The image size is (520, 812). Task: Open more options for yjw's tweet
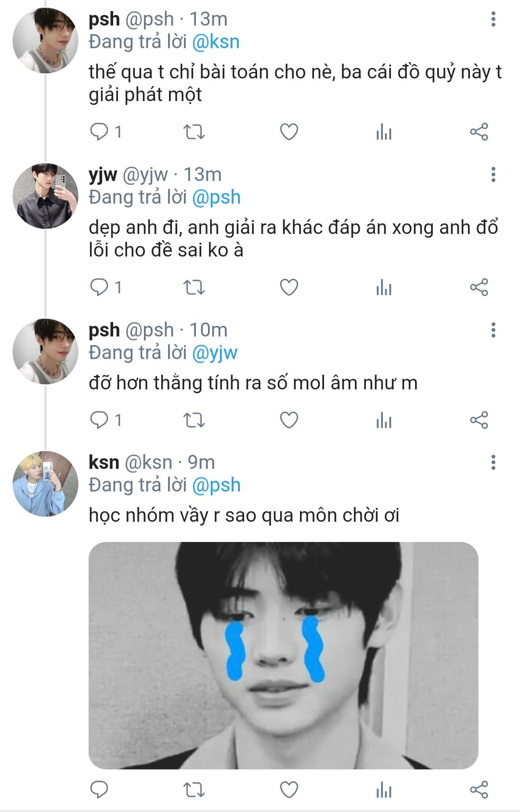[x=493, y=175]
